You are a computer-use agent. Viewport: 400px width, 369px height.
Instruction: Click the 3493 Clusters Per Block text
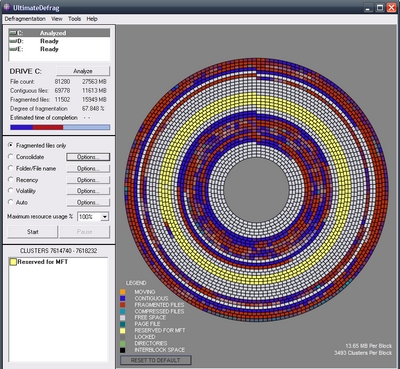pos(363,353)
